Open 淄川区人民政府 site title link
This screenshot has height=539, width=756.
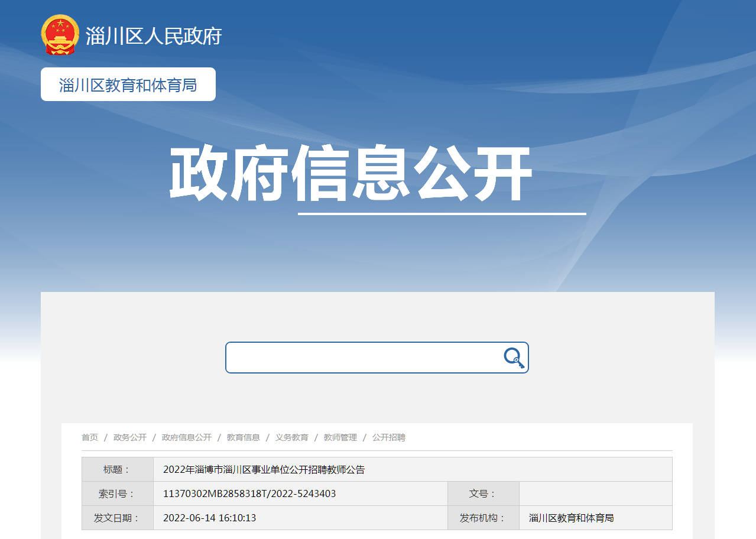[x=154, y=36]
